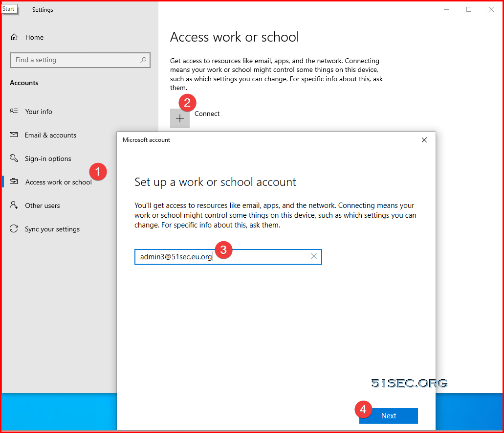Click the Your info person-card icon
The image size is (504, 433).
pyautogui.click(x=14, y=111)
